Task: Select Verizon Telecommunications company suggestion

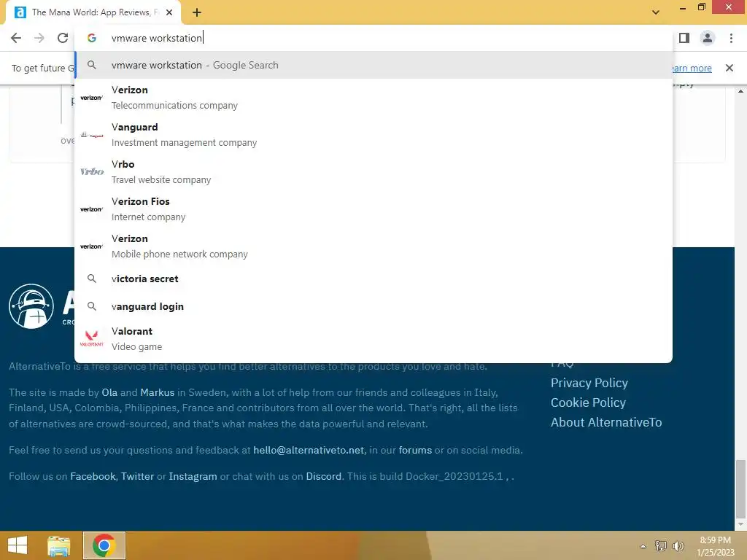Action: click(373, 98)
